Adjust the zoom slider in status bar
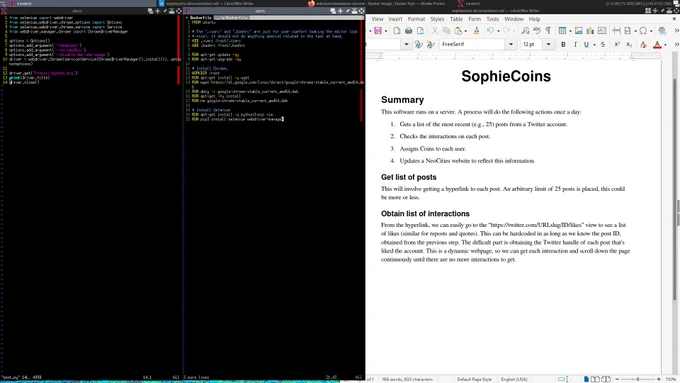The width and height of the screenshot is (680, 383). (638, 379)
